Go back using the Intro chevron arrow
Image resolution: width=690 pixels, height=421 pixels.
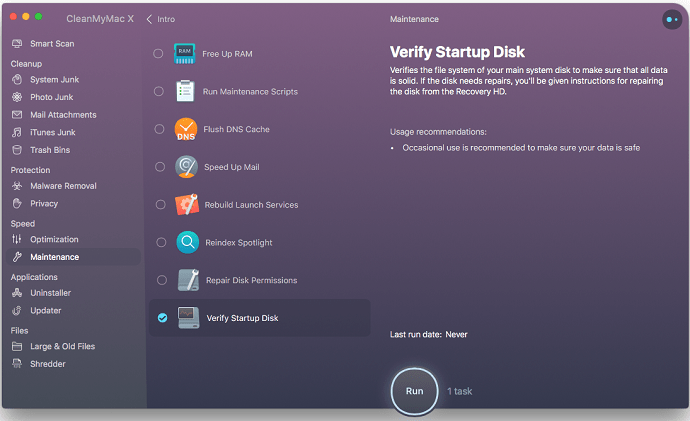[149, 19]
